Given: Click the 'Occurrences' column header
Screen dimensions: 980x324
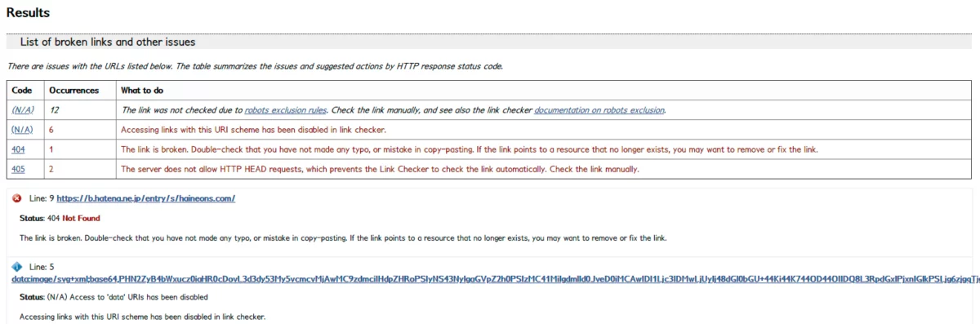Looking at the screenshot, I should 73,90.
